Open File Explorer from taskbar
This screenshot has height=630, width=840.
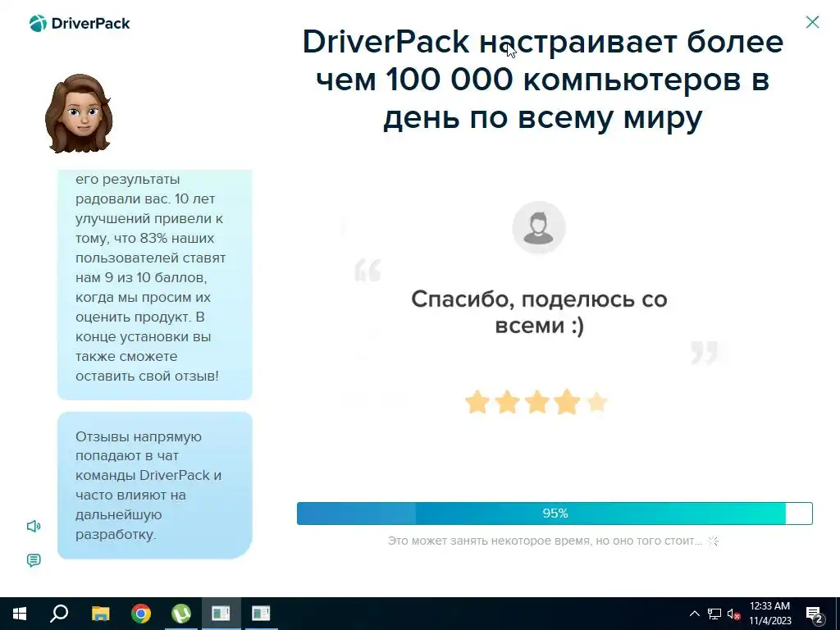100,614
